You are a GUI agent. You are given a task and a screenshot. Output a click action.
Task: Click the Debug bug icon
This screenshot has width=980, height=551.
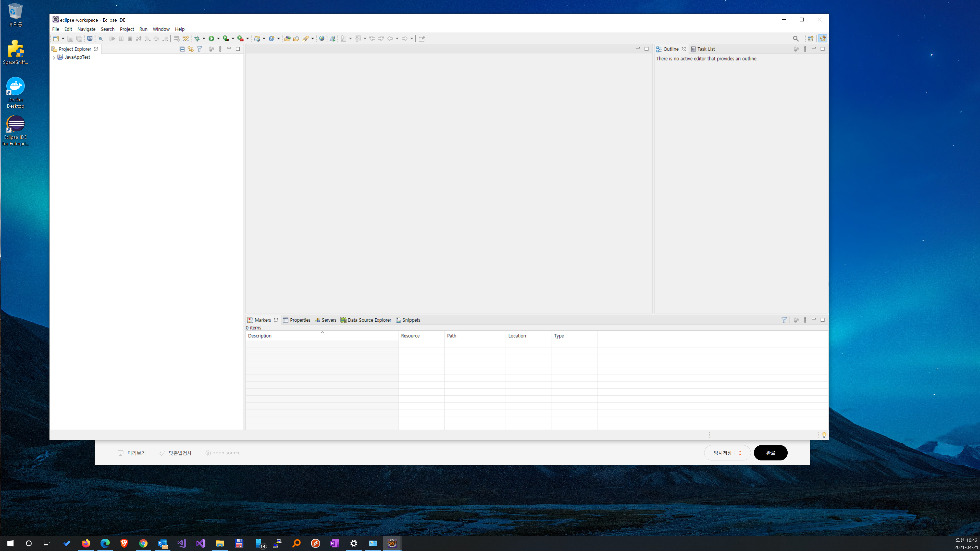(x=197, y=39)
